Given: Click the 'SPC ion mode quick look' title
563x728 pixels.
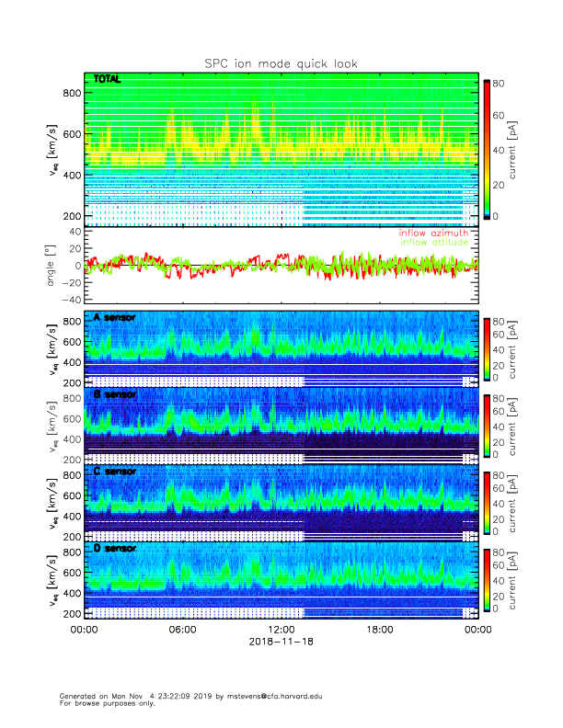Looking at the screenshot, I should click(281, 63).
